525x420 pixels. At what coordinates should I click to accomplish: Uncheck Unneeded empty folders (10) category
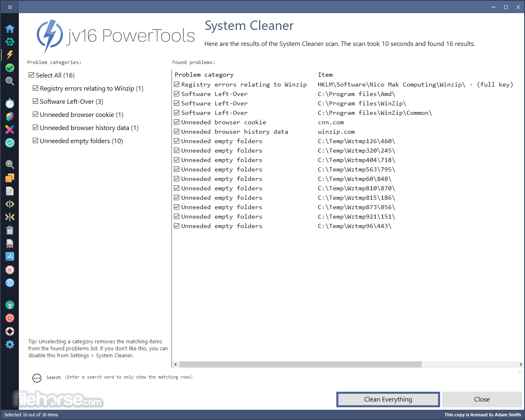(36, 141)
